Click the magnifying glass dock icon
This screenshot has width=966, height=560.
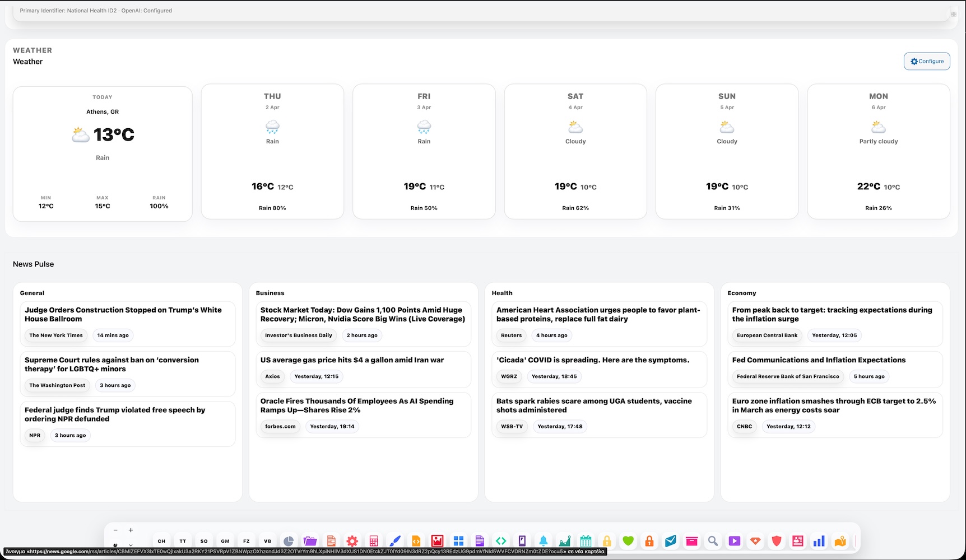(713, 541)
